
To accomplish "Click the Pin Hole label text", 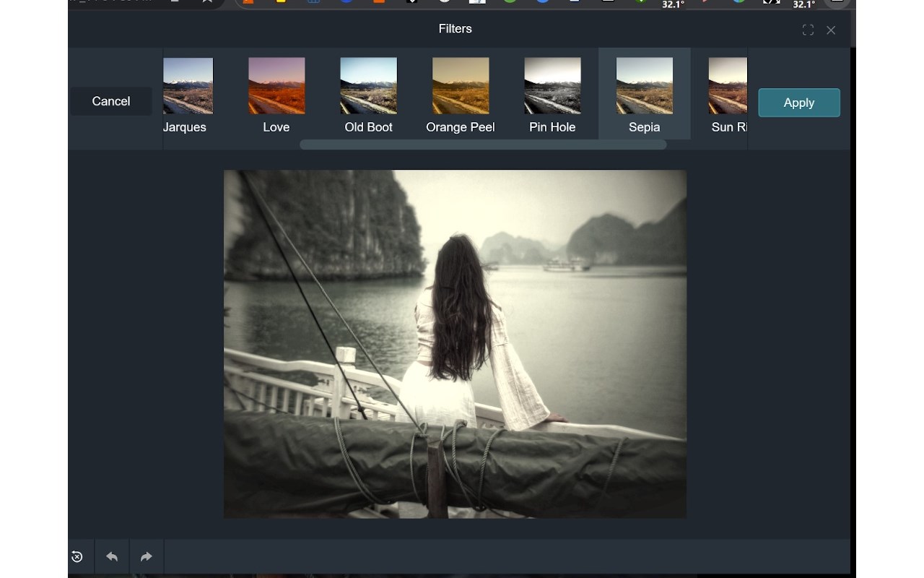I will pyautogui.click(x=552, y=127).
